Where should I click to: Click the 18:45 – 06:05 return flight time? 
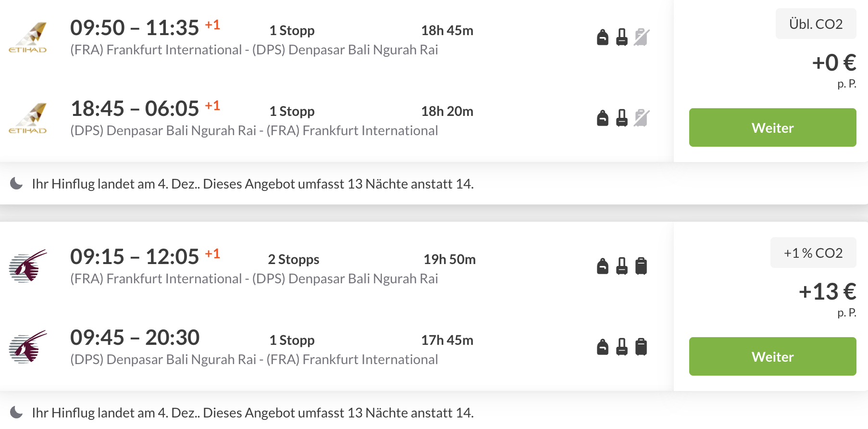coord(135,109)
